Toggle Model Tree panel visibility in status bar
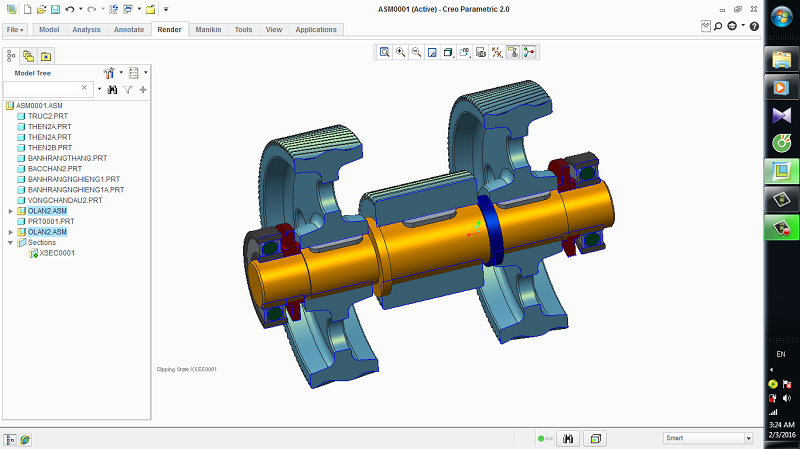The height and width of the screenshot is (449, 800). (x=10, y=438)
